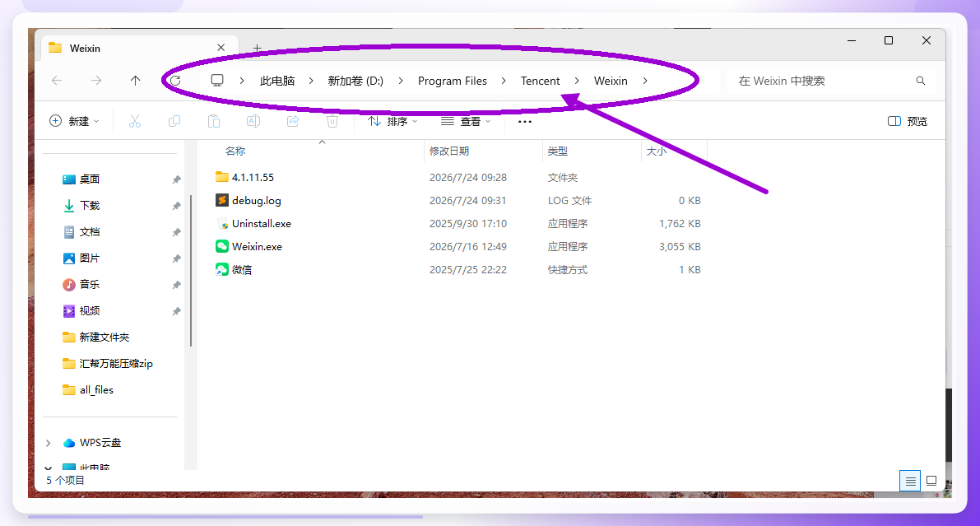
Task: Expand chevron after Program Files
Action: click(503, 81)
